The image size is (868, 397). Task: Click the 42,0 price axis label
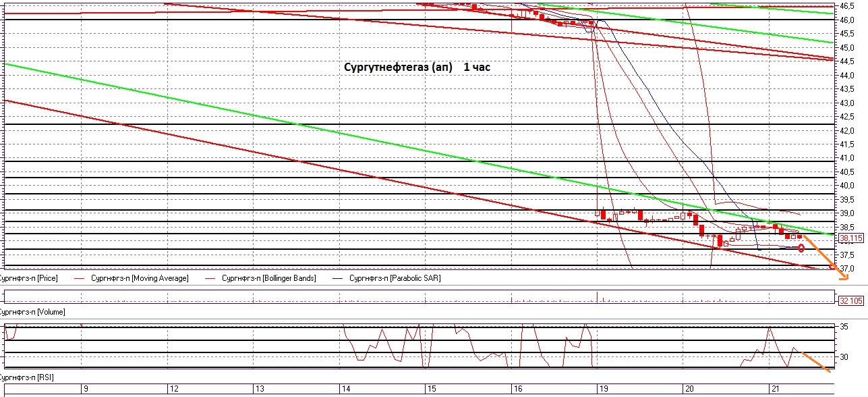847,130
